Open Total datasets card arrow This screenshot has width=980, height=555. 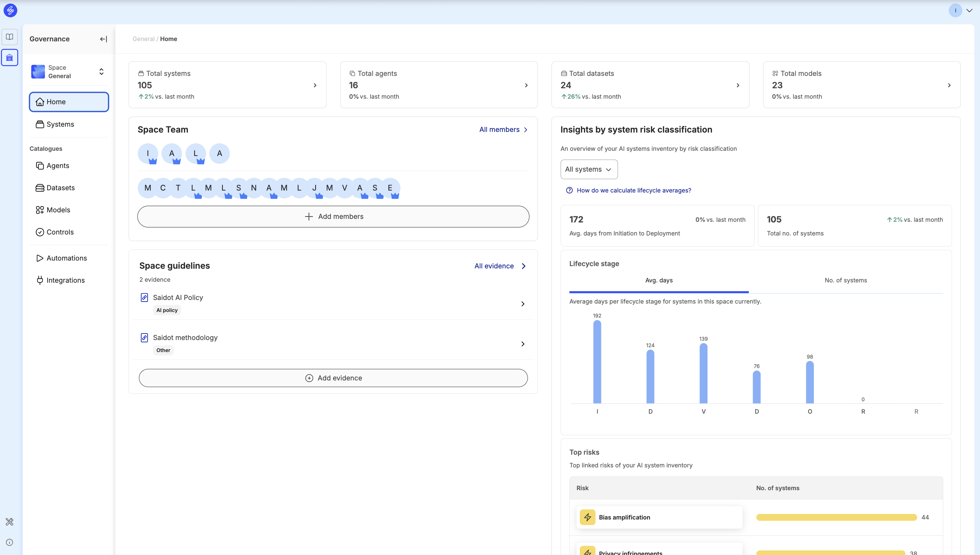(738, 85)
